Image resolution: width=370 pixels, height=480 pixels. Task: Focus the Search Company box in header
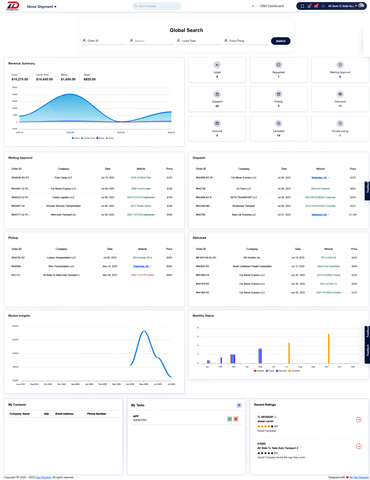(x=156, y=6)
